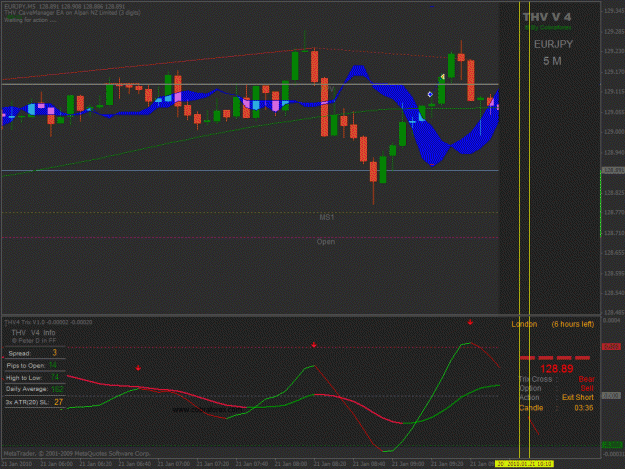The height and width of the screenshot is (469, 625).
Task: Click the '21 Jan 07:00' time axis label
Action: coord(173,464)
